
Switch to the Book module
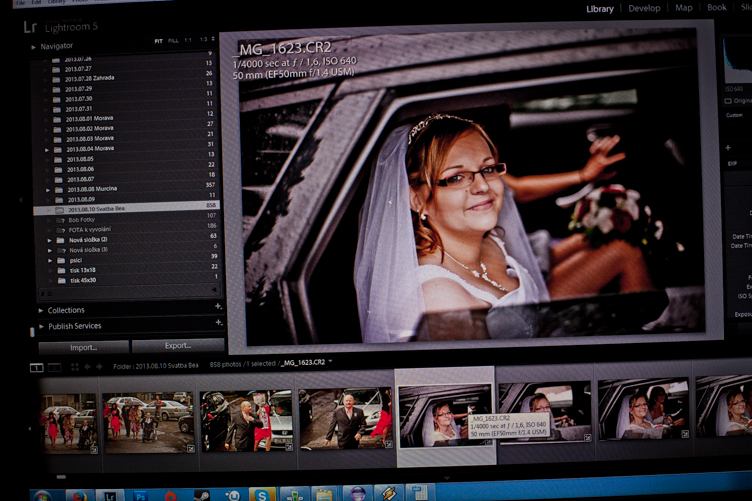pos(717,7)
